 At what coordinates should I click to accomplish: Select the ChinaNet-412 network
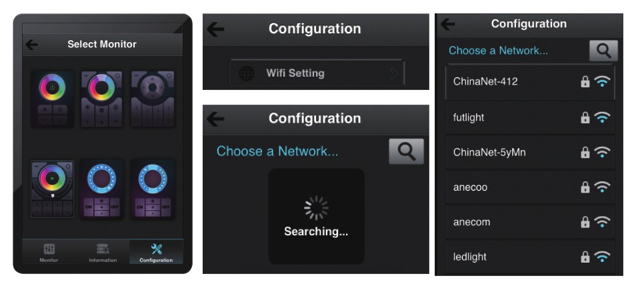[x=530, y=82]
